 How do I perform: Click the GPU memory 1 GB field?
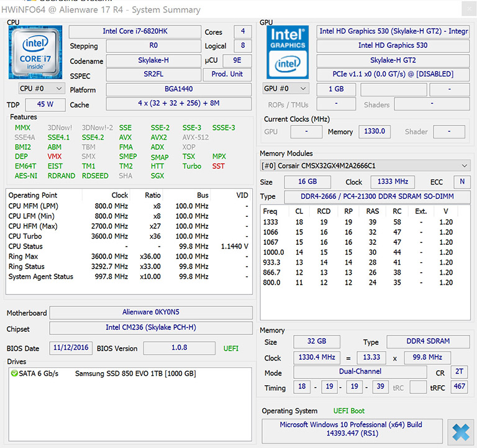(x=336, y=89)
